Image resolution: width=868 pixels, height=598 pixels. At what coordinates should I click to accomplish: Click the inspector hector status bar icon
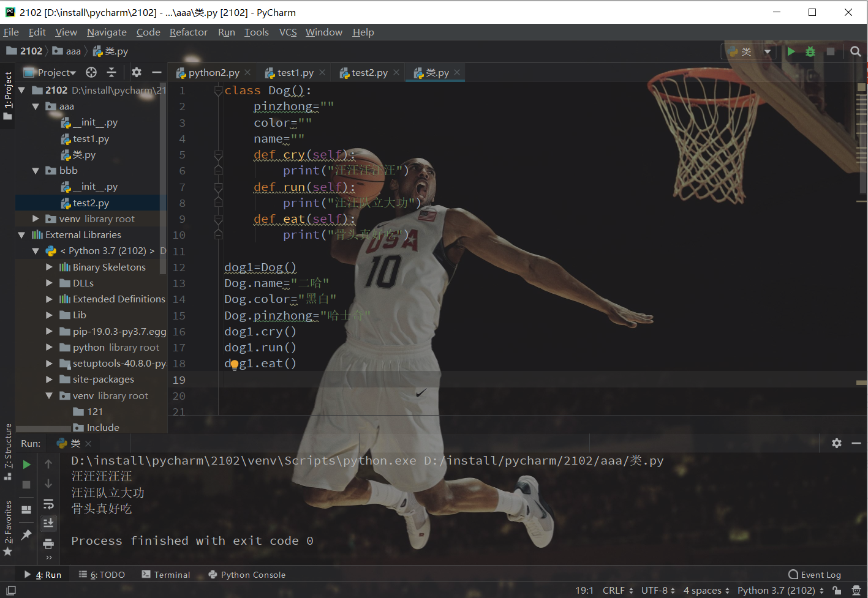tap(856, 591)
